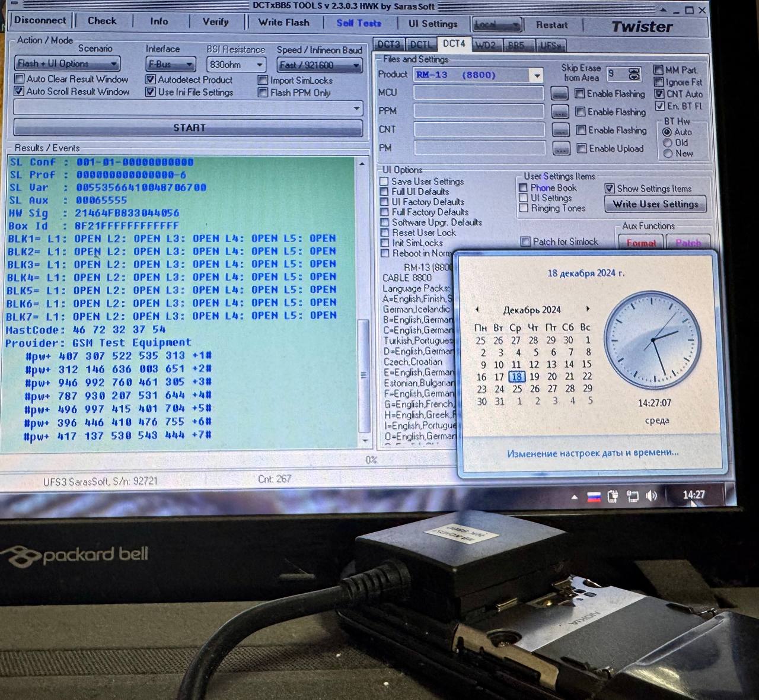Enable Upload for the PM file
759x700 pixels.
pos(582,148)
